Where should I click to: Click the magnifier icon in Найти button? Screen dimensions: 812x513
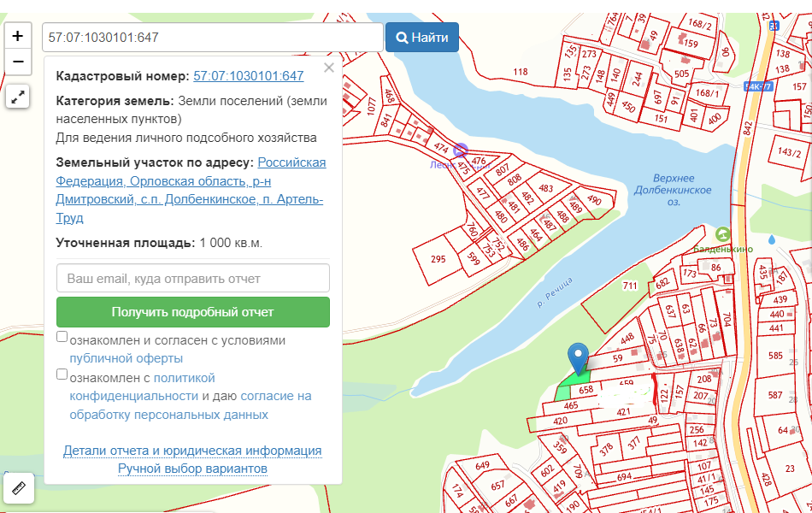tap(402, 38)
